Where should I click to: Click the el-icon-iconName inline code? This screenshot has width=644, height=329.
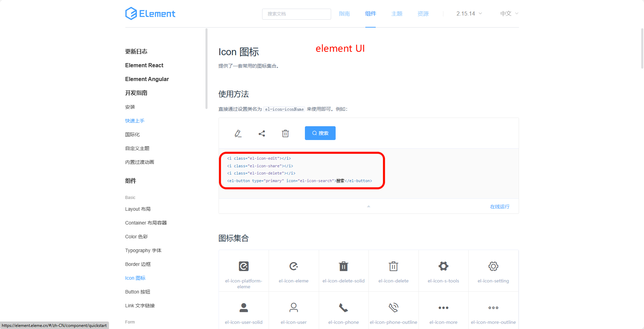[x=285, y=109]
